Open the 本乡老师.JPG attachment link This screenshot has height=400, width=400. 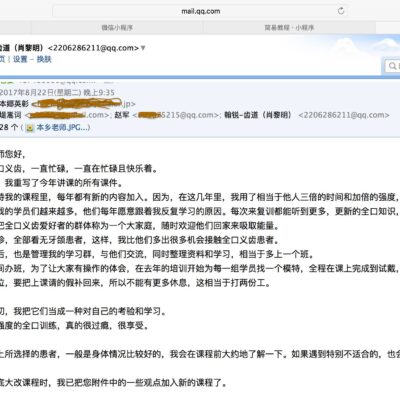coord(63,127)
